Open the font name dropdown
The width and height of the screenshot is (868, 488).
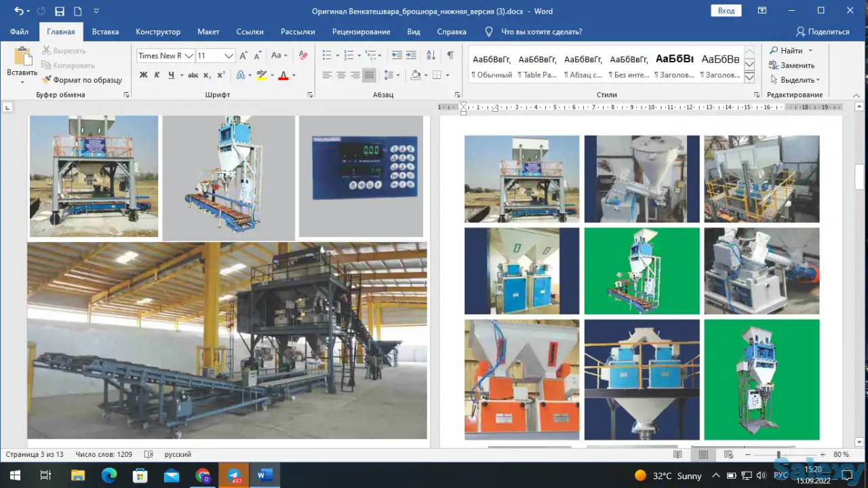coord(189,56)
